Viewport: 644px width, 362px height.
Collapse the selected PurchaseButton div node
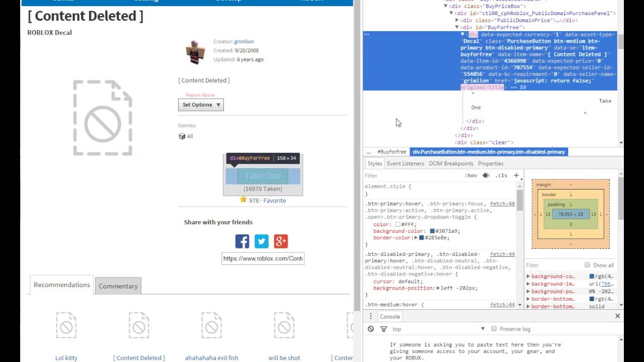[x=463, y=35]
